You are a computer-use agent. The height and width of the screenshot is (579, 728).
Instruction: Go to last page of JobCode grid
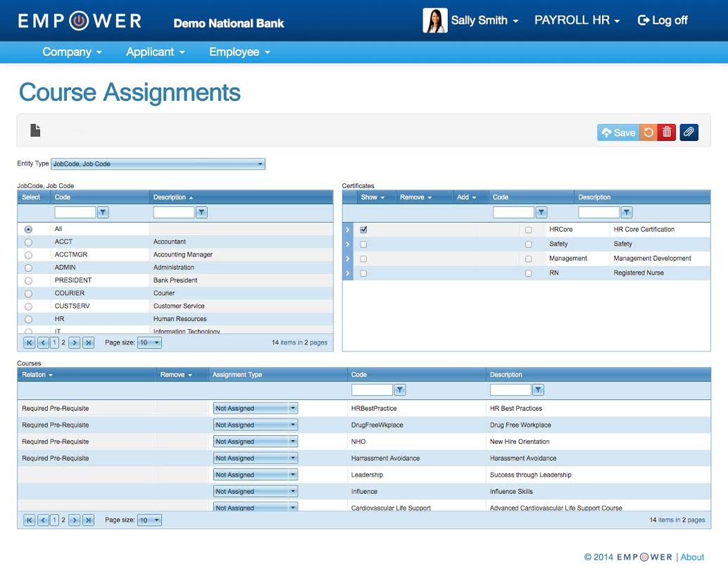88,342
